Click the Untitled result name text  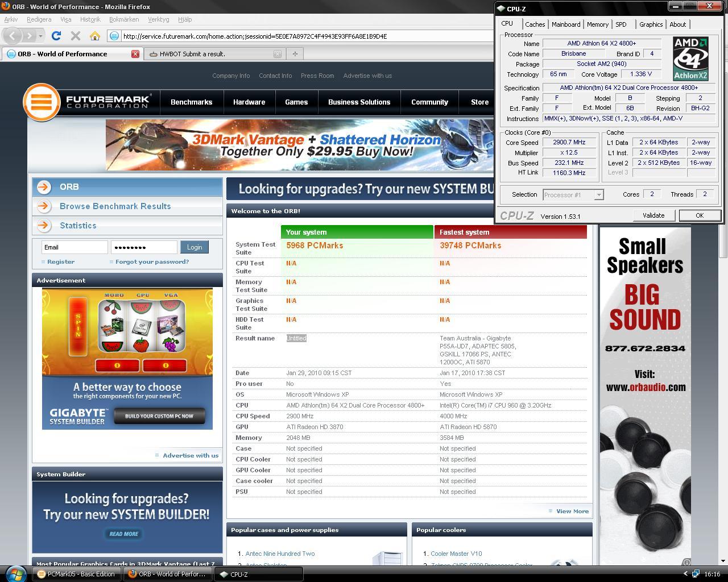pyautogui.click(x=296, y=338)
